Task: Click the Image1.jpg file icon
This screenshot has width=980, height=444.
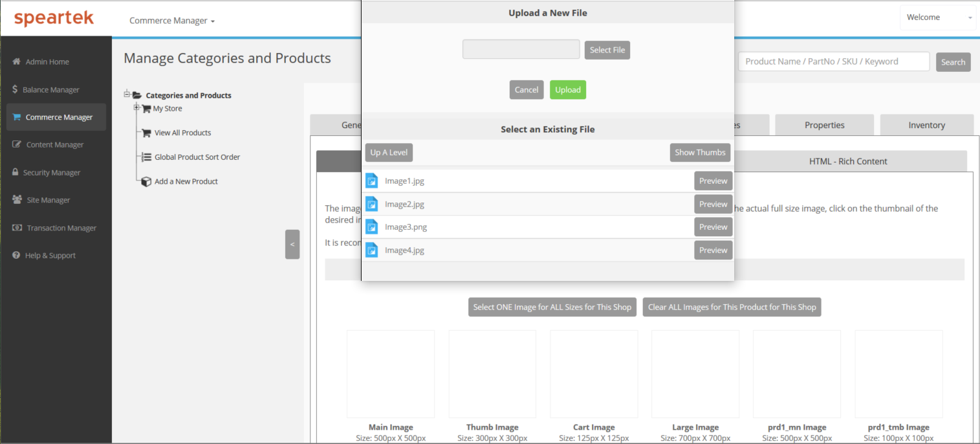Action: (x=371, y=181)
